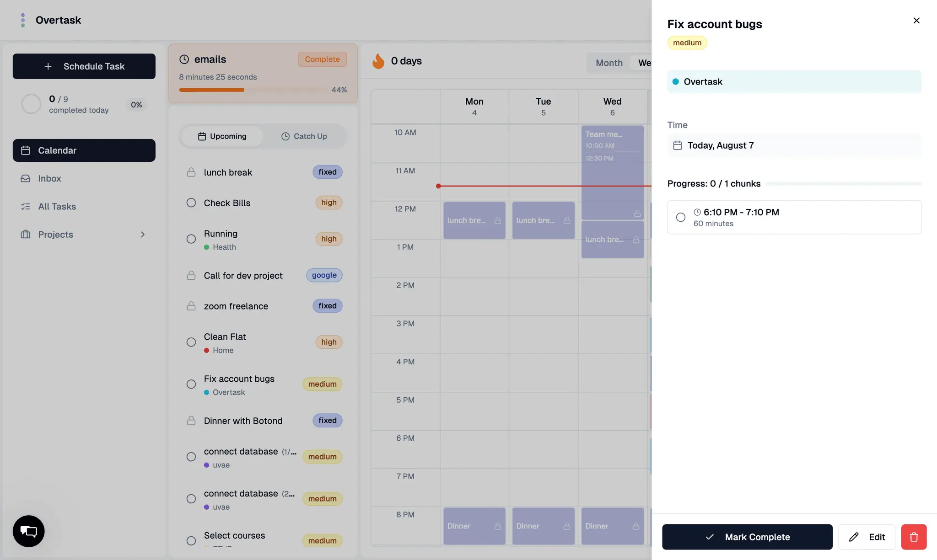Click the Calendar icon in sidebar
937x560 pixels.
pyautogui.click(x=26, y=150)
